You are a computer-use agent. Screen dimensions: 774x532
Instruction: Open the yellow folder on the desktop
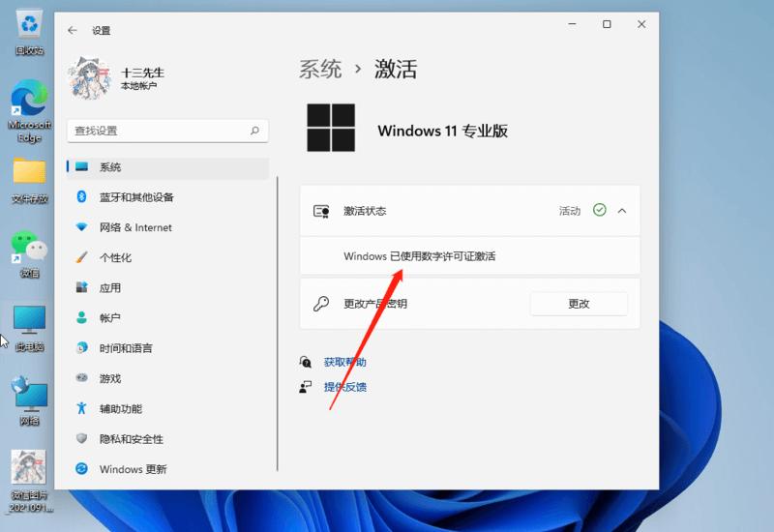pos(30,180)
